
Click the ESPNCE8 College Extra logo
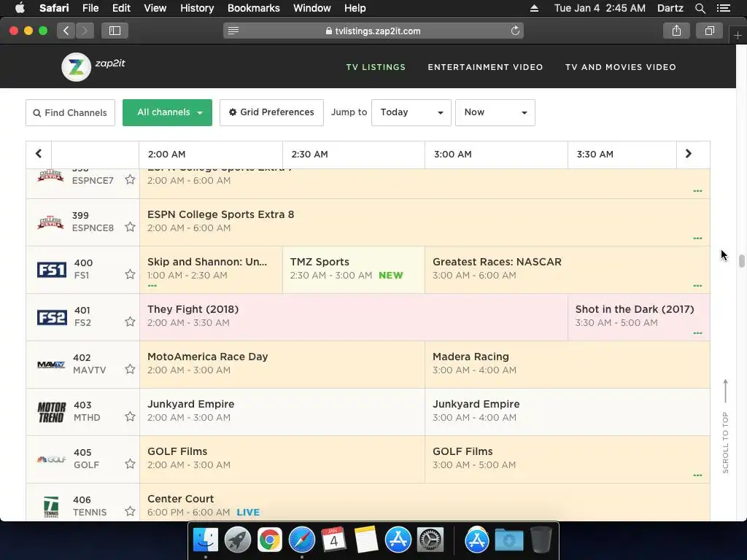click(50, 222)
